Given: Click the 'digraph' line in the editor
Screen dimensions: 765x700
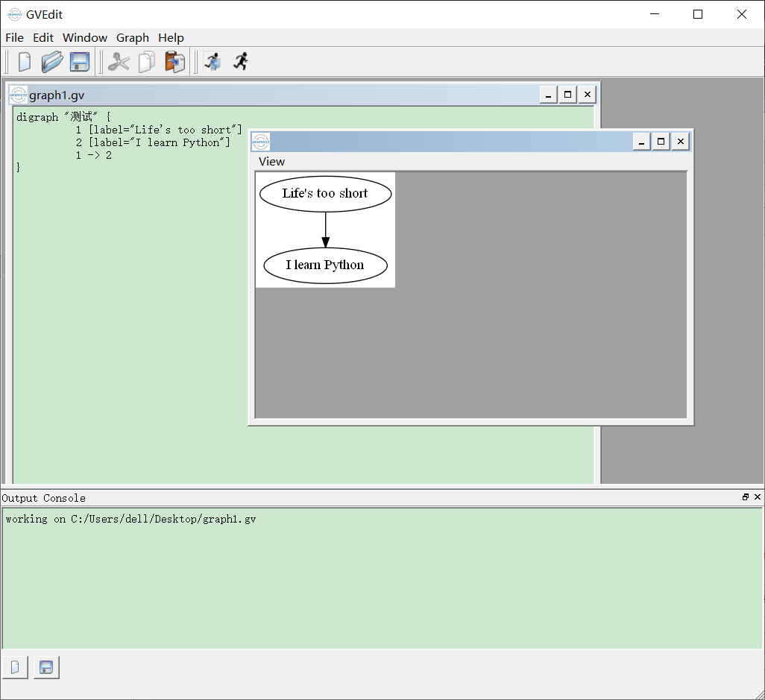Looking at the screenshot, I should [x=64, y=117].
